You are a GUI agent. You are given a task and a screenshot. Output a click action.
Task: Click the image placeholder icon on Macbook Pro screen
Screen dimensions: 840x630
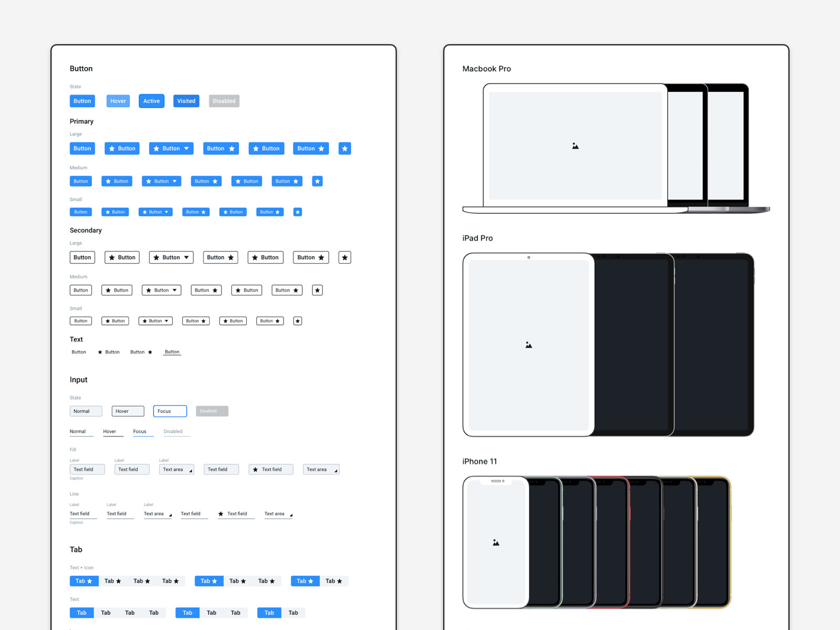[x=575, y=146]
